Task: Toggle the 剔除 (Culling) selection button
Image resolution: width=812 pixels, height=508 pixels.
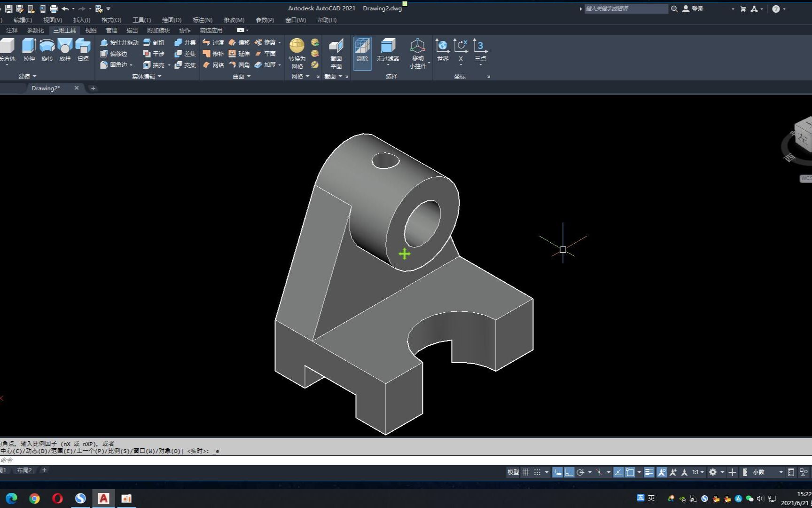Action: click(x=362, y=53)
